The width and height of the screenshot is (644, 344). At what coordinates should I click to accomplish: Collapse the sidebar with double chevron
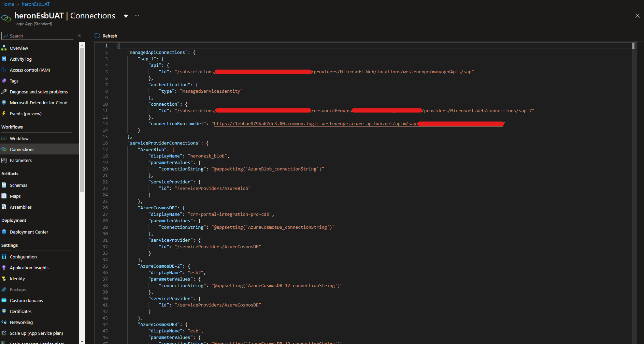point(80,36)
